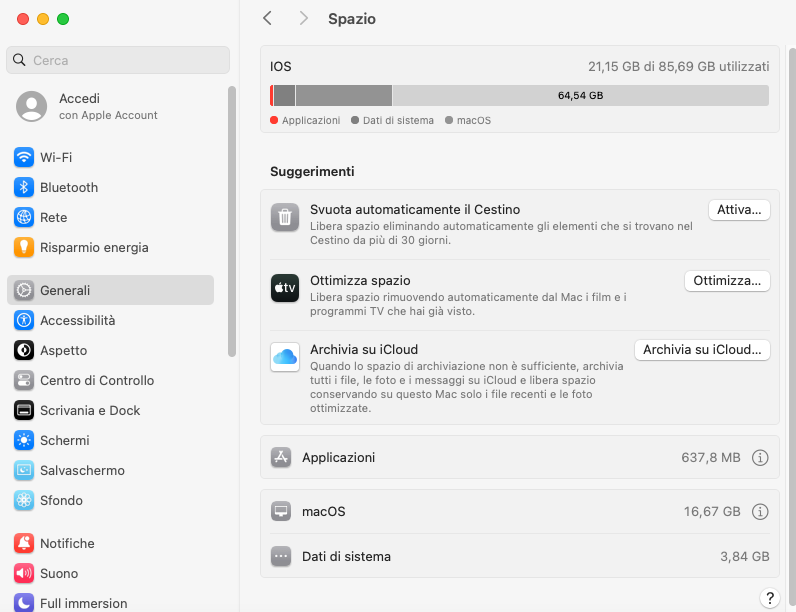Open the Suono speaker icon
Image resolution: width=796 pixels, height=612 pixels.
[x=24, y=573]
